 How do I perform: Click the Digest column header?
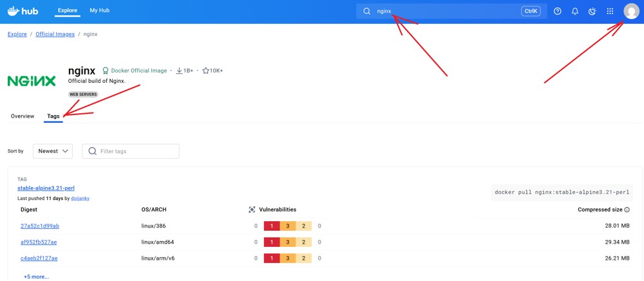(29, 210)
